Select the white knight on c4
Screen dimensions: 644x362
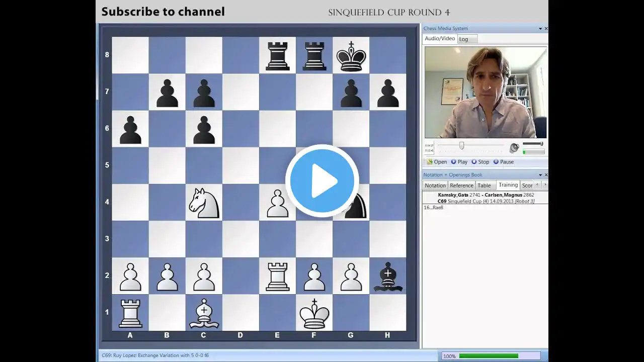click(x=204, y=202)
